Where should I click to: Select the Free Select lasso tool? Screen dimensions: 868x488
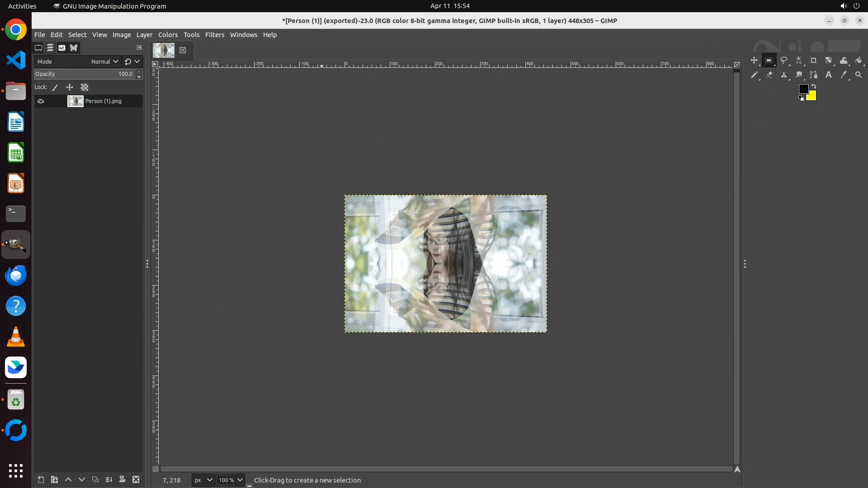pos(784,60)
